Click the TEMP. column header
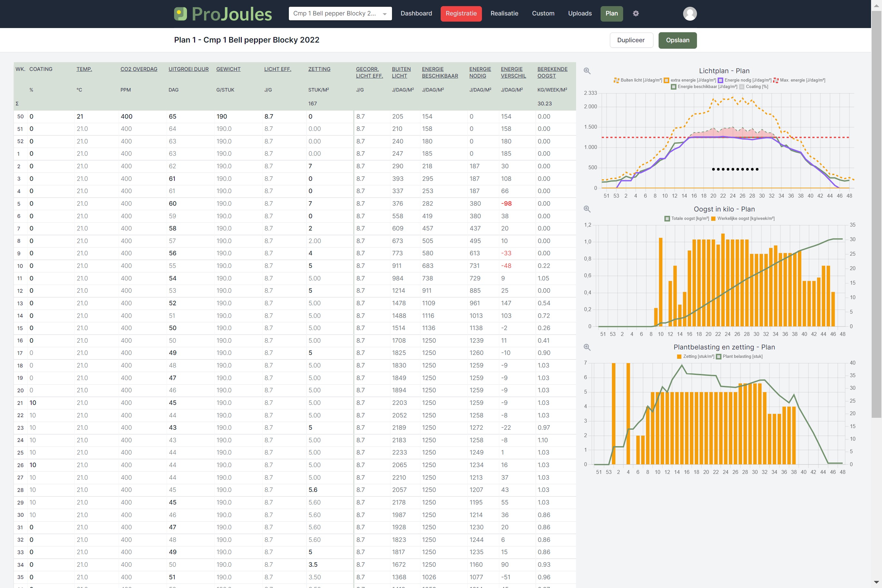The width and height of the screenshot is (882, 588). point(84,69)
